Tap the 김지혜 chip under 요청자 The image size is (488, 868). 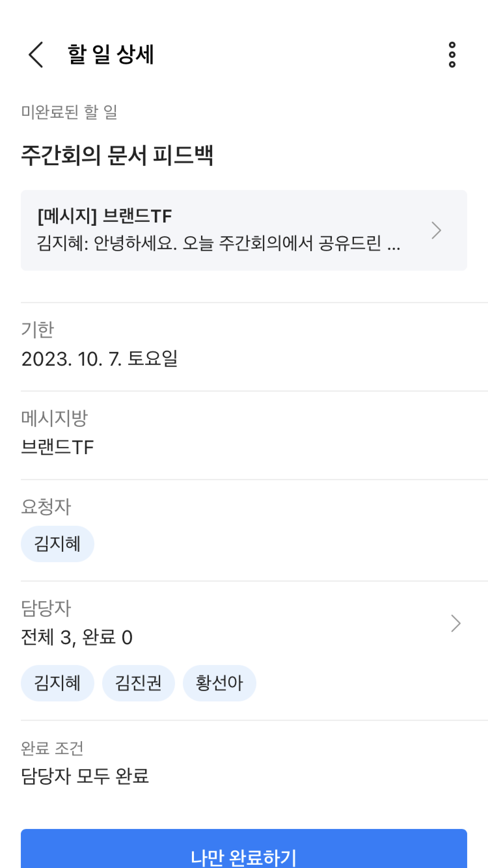[x=57, y=544]
